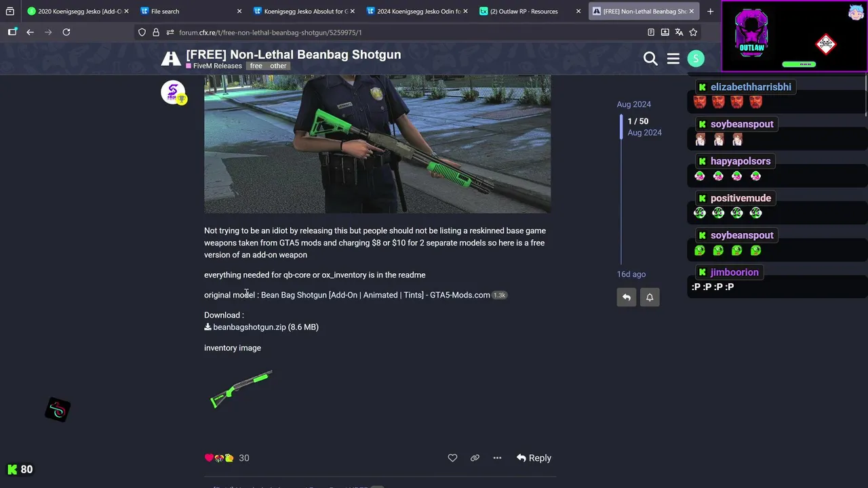Click the Reply button on the post

534,458
